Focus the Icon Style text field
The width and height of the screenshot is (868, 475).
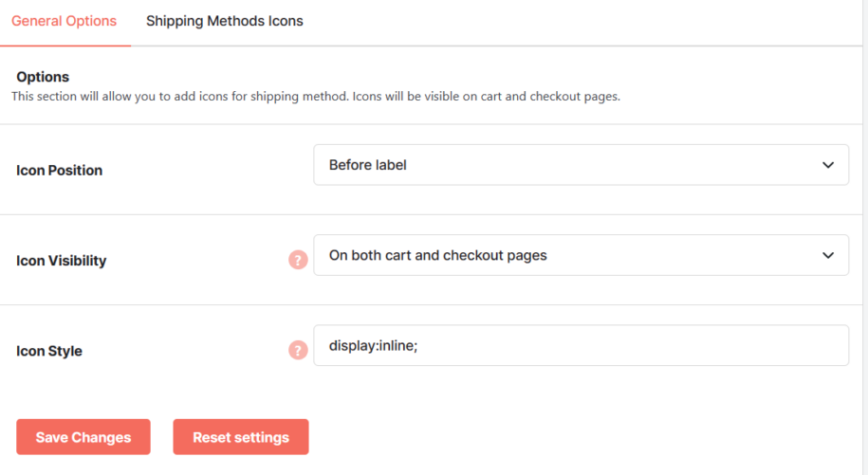581,345
